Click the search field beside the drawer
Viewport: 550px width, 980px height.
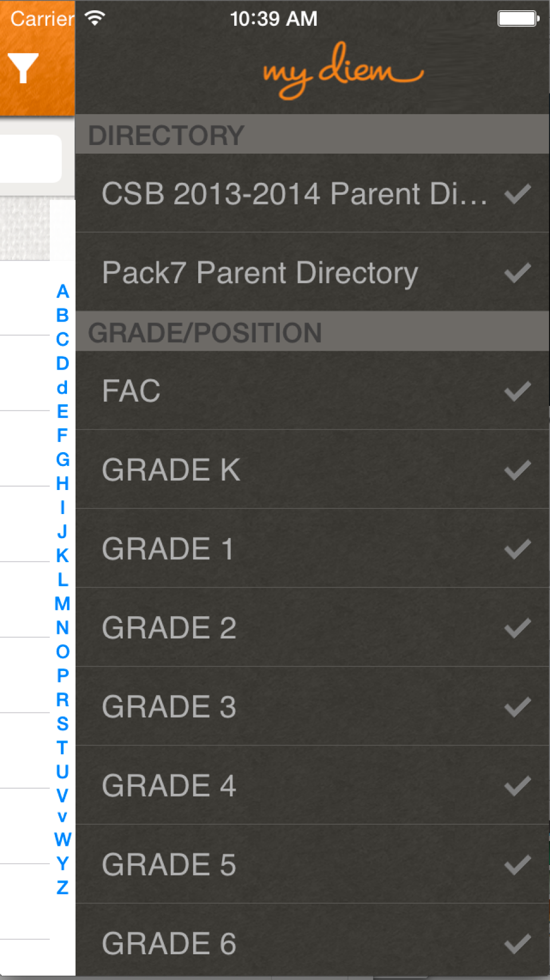coord(30,159)
